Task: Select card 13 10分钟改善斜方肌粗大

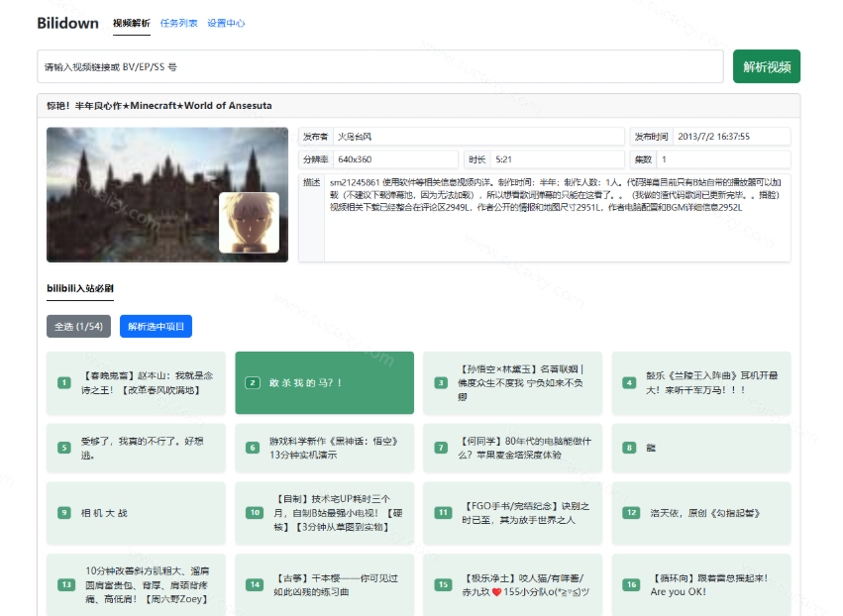Action: point(136,585)
